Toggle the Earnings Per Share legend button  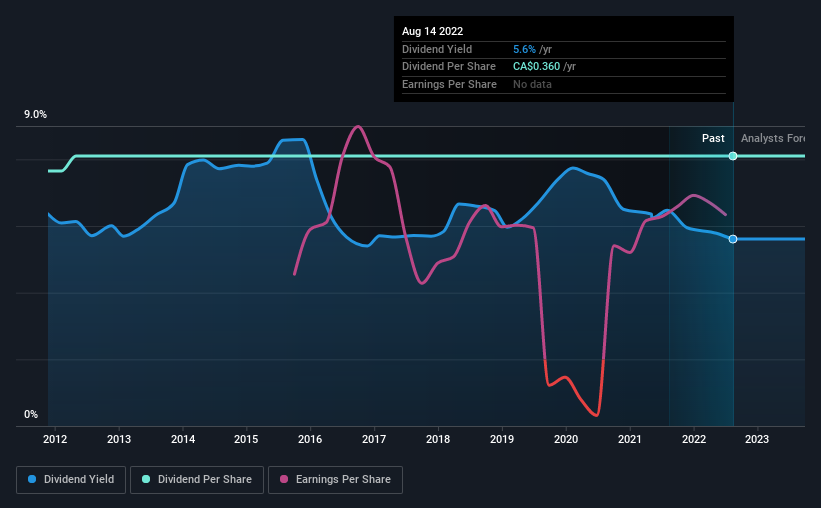tap(335, 480)
